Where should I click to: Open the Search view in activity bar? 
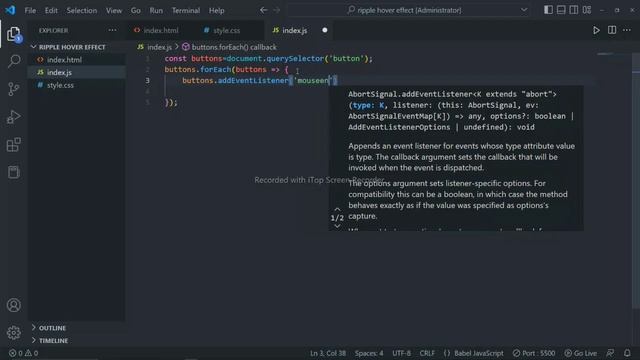pyautogui.click(x=13, y=61)
